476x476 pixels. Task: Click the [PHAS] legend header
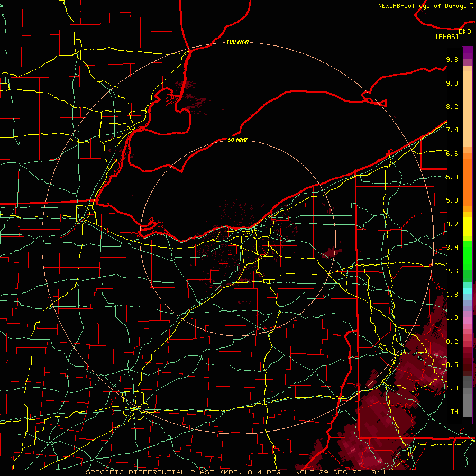[x=447, y=36]
